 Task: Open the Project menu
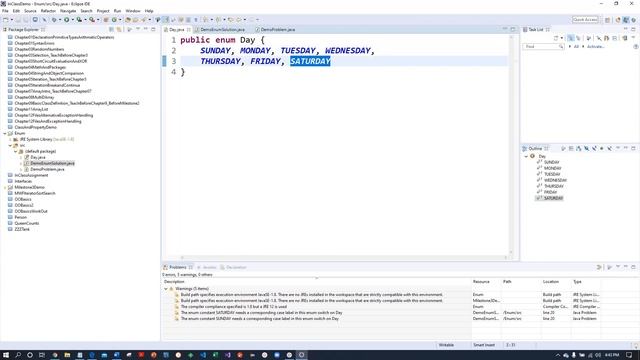(103, 11)
